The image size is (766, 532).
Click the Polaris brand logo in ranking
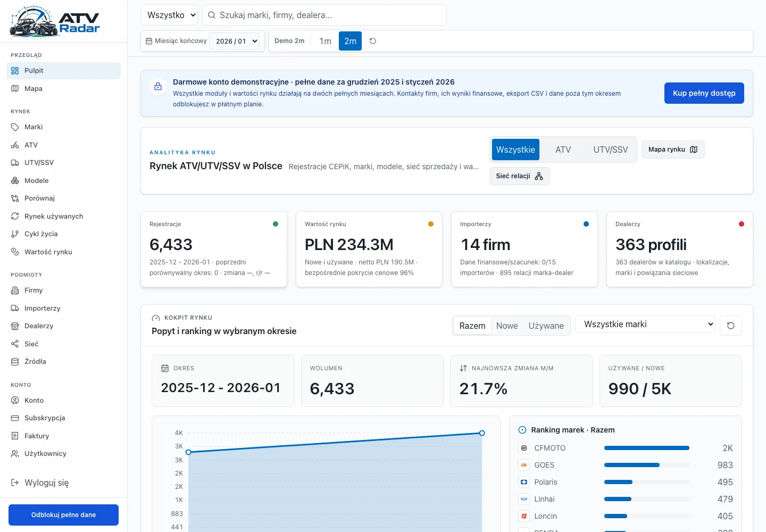click(524, 482)
